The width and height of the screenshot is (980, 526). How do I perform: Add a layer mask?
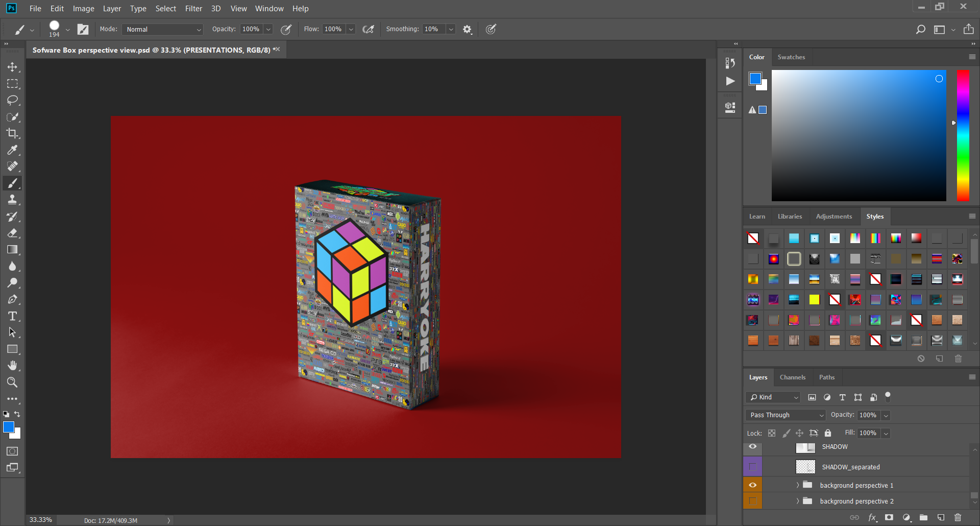[x=889, y=517]
